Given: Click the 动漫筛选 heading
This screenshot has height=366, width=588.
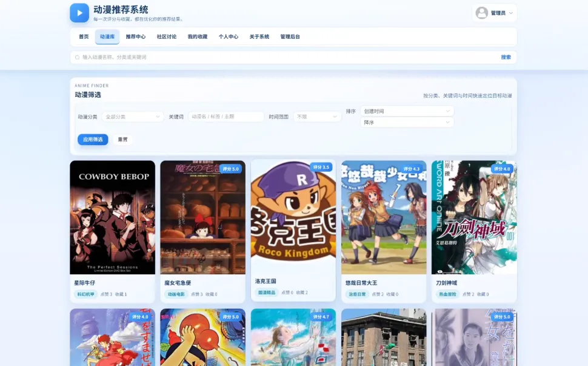Looking at the screenshot, I should (88, 95).
